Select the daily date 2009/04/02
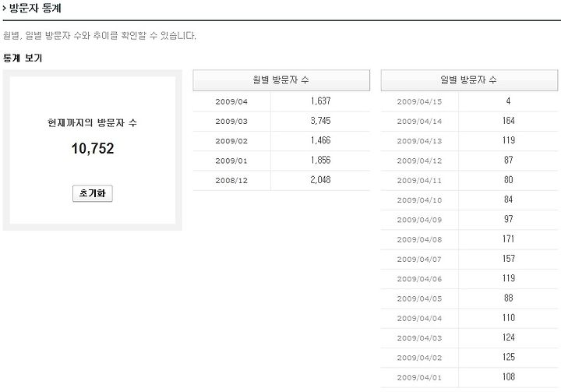 point(419,358)
